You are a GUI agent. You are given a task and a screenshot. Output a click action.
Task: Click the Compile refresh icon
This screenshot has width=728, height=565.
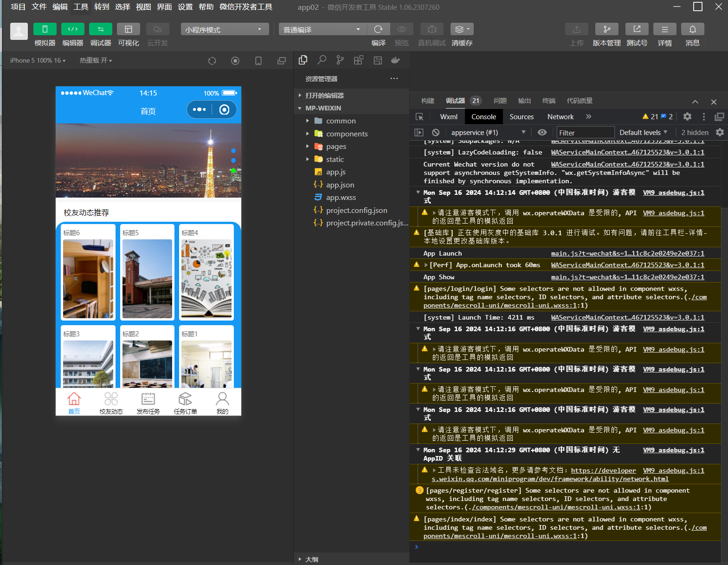[378, 29]
